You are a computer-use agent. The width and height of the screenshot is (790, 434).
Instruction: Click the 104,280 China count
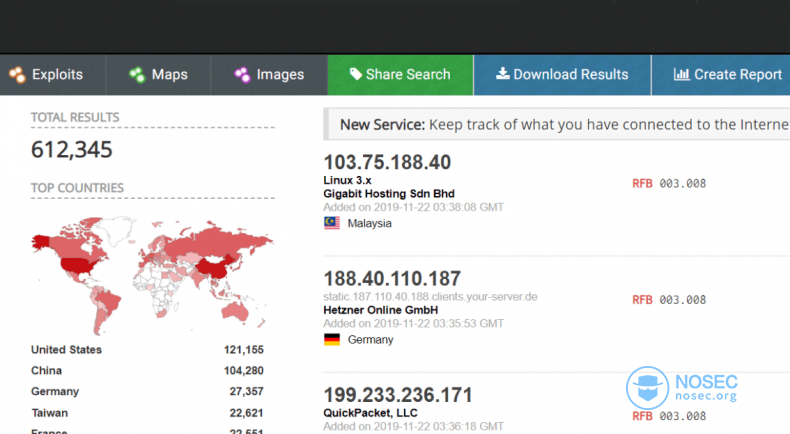(x=244, y=370)
